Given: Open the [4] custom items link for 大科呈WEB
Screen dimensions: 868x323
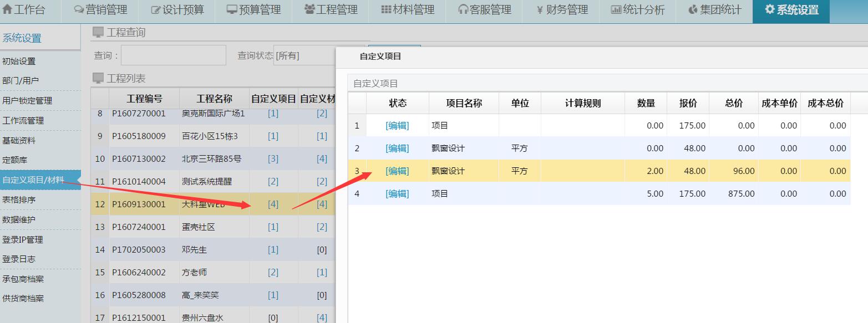Looking at the screenshot, I should (273, 203).
